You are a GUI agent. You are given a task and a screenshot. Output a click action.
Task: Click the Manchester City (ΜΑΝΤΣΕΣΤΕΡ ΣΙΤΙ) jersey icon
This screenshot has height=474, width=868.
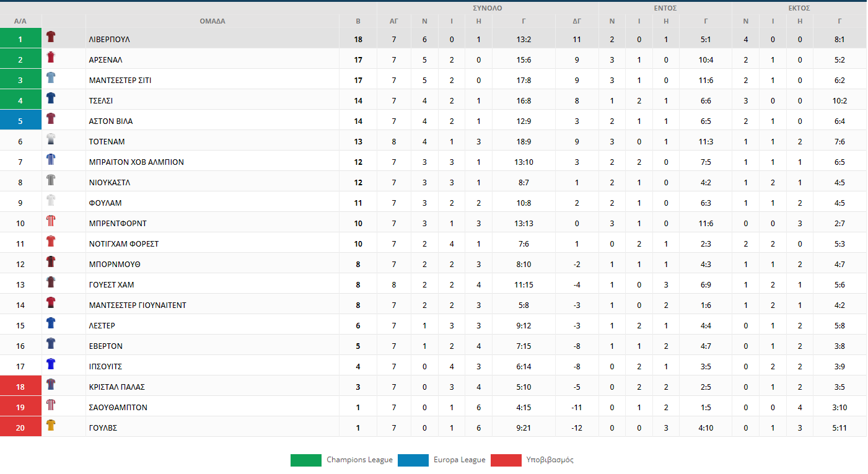click(51, 78)
